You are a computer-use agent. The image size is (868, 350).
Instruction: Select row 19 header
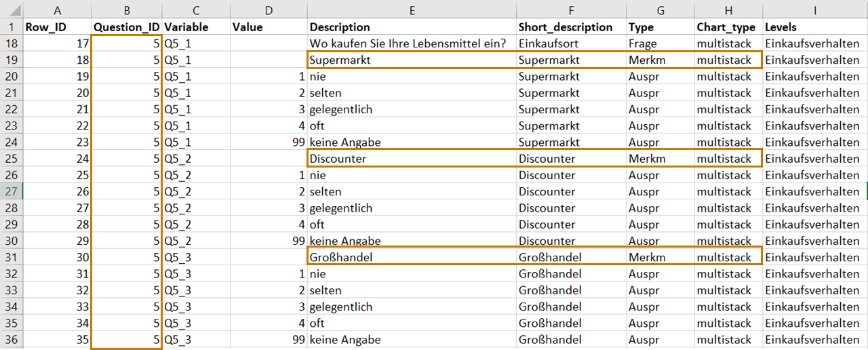tap(12, 60)
